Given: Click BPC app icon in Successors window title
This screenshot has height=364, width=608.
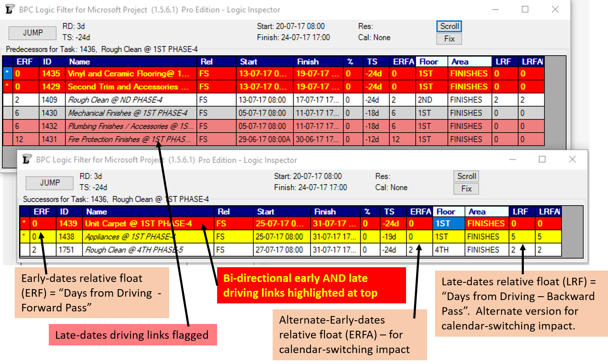Looking at the screenshot, I should [27, 159].
